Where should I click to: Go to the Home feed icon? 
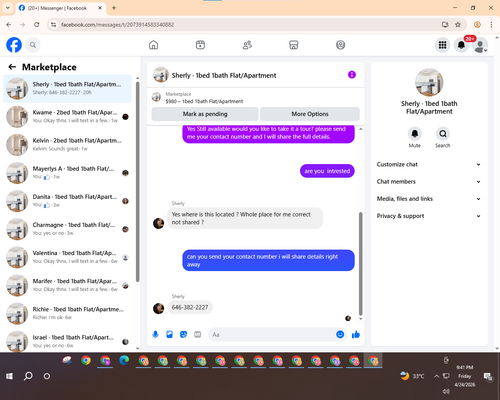tap(153, 45)
